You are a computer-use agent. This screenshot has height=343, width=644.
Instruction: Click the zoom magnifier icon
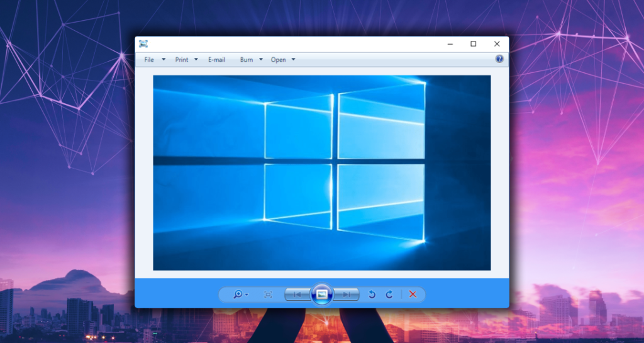pos(238,294)
